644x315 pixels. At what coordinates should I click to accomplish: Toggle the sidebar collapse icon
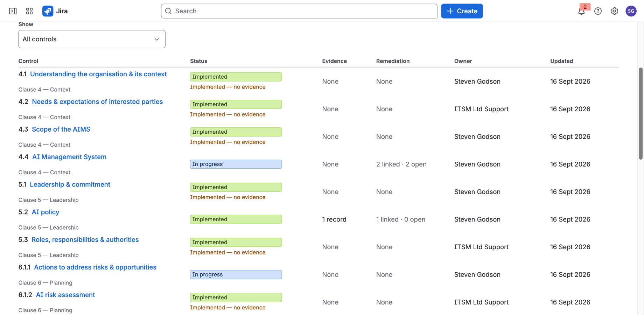(x=13, y=11)
